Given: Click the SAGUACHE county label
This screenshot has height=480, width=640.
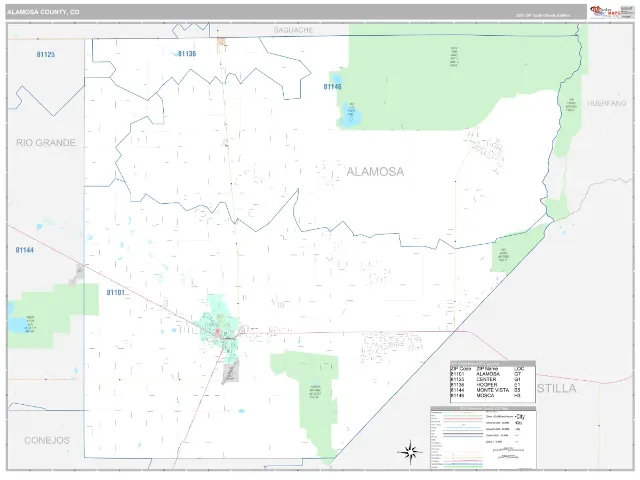Looking at the screenshot, I should tap(293, 30).
